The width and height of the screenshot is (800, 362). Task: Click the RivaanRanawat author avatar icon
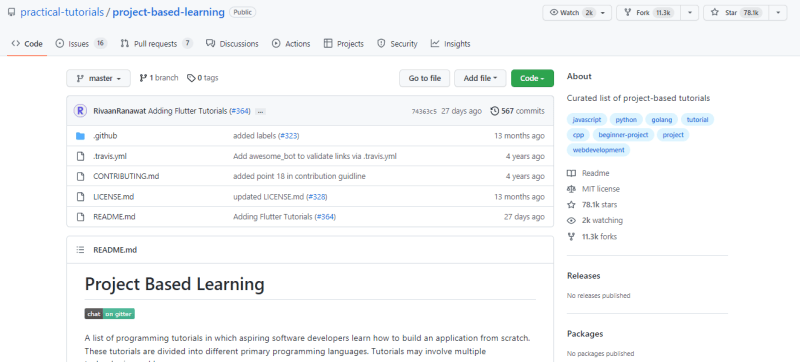point(80,111)
